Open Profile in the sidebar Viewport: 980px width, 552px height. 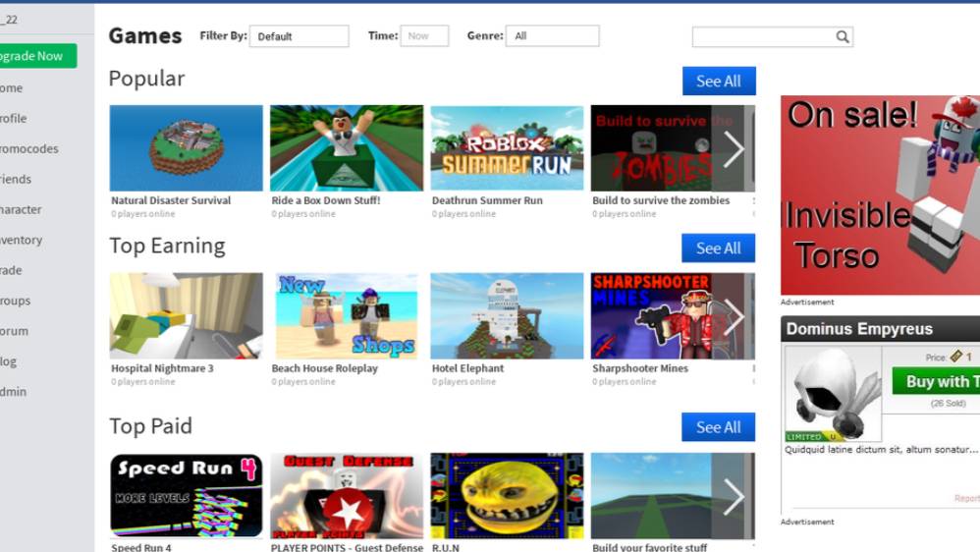pyautogui.click(x=13, y=118)
